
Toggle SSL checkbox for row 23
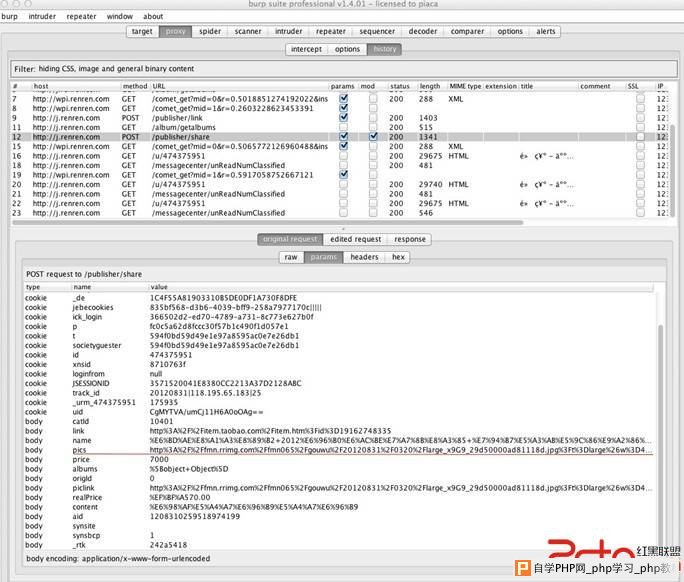(640, 213)
